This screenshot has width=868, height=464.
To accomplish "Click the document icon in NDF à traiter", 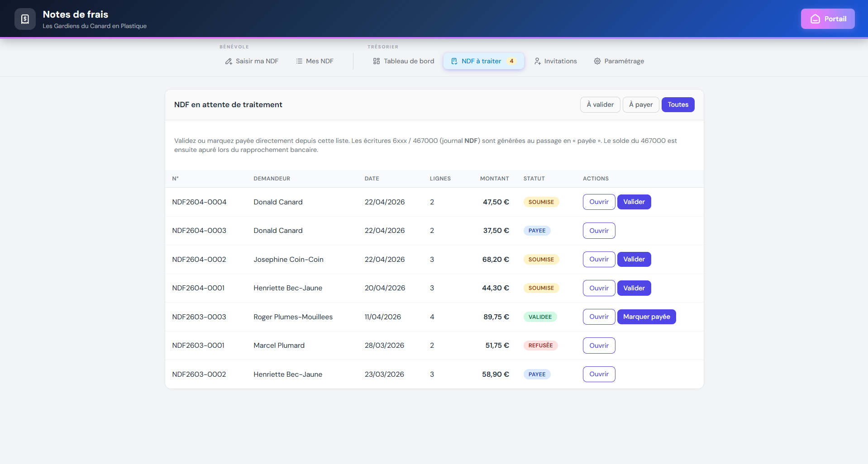I will click(454, 61).
